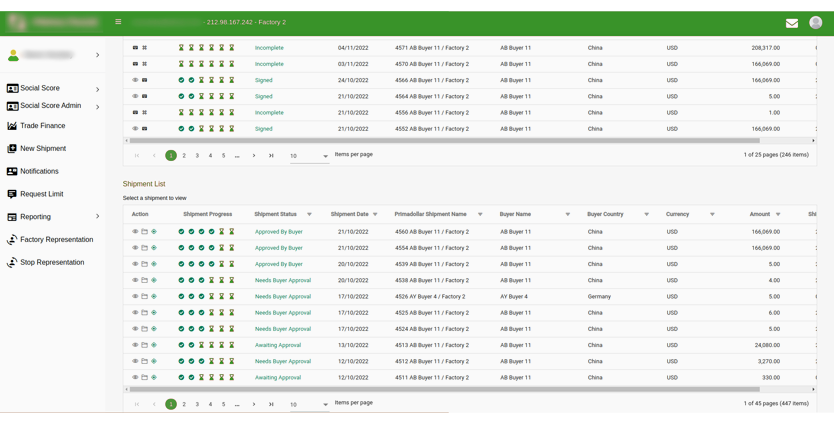Click green target icon for shipment 4526 row
Image resolution: width=834 pixels, height=423 pixels.
154,297
